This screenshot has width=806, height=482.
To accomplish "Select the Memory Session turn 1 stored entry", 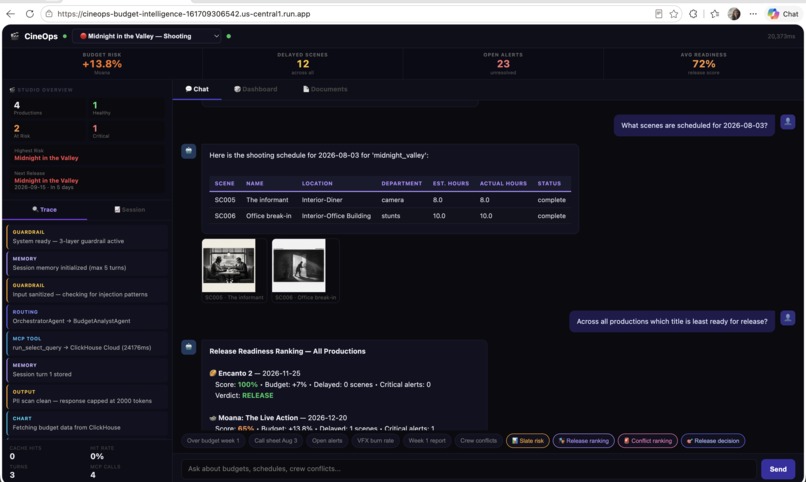I will click(87, 370).
